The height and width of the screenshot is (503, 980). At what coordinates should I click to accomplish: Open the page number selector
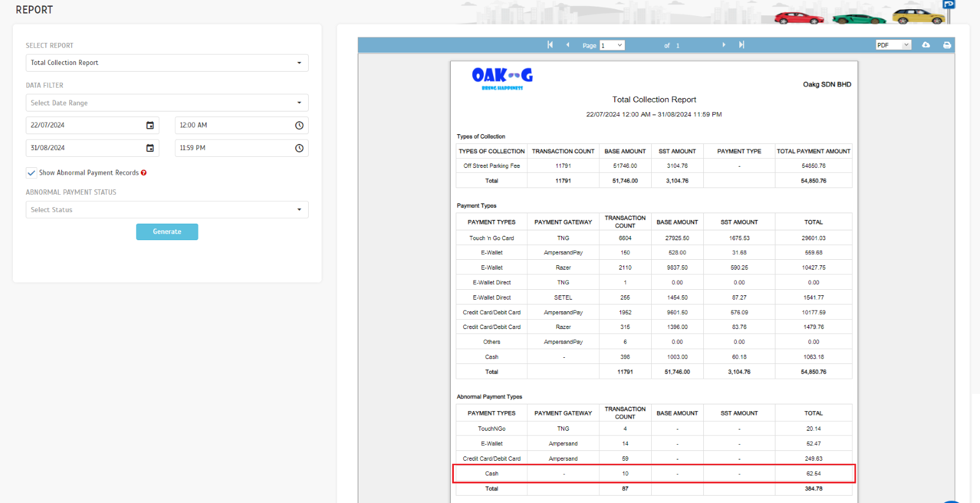coord(611,45)
